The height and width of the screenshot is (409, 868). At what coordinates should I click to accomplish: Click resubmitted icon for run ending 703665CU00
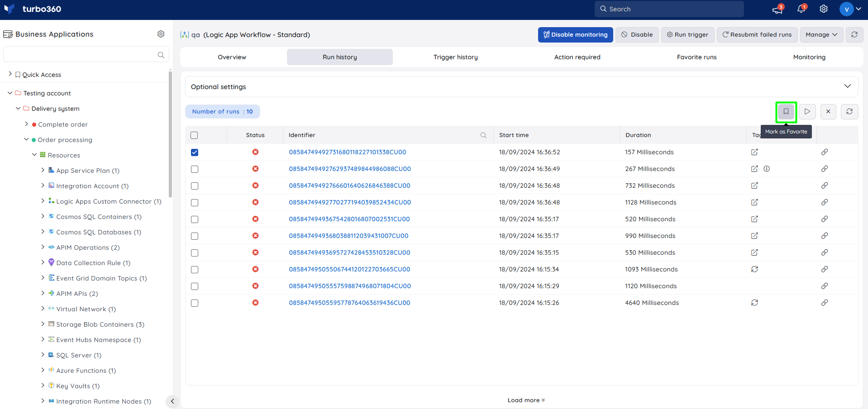(x=754, y=269)
